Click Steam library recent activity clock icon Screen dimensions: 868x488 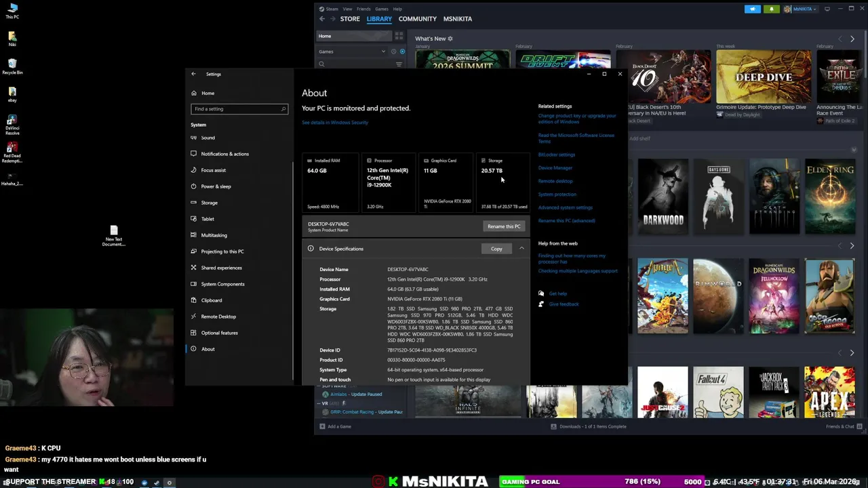pos(393,52)
